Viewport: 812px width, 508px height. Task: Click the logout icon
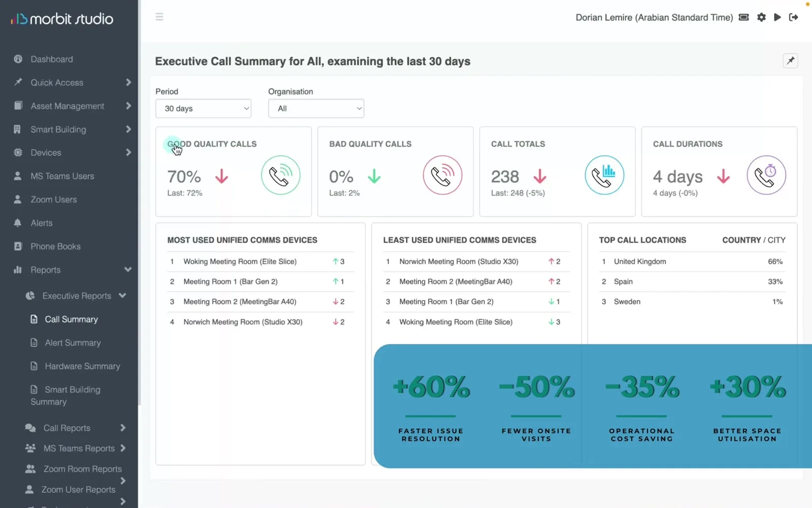pyautogui.click(x=794, y=17)
